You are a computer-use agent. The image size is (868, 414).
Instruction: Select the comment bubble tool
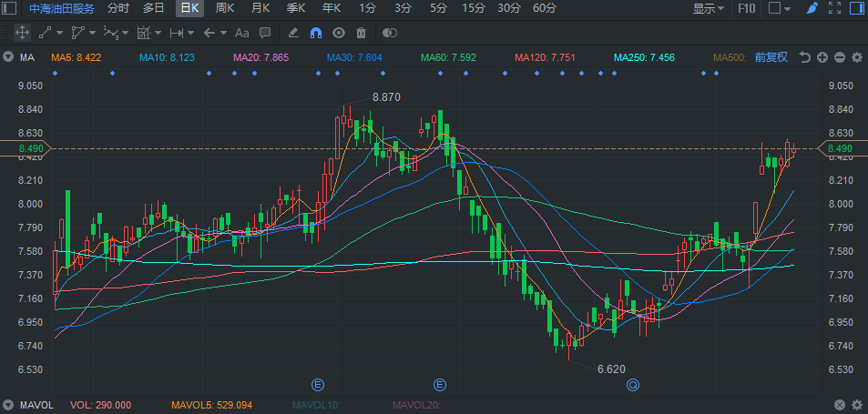pyautogui.click(x=265, y=33)
